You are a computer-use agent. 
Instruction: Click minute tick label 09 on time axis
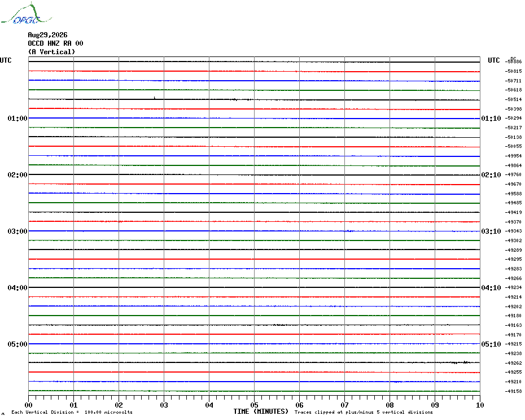[435, 405]
